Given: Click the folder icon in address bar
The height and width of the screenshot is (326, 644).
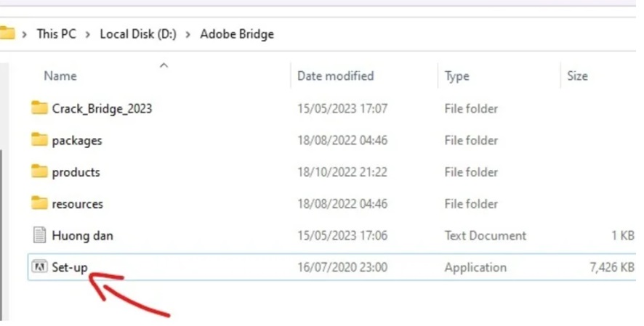Looking at the screenshot, I should click(x=7, y=33).
